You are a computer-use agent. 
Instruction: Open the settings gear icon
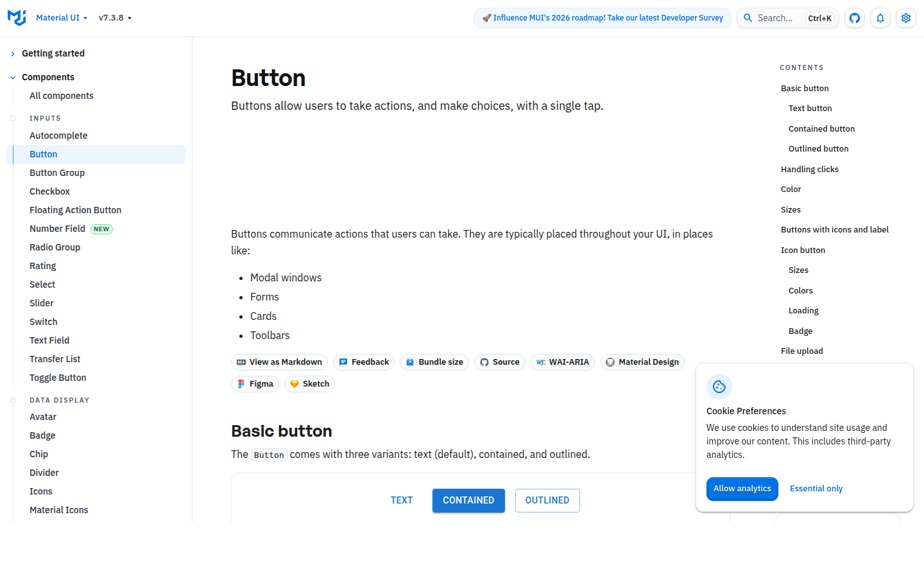[906, 18]
